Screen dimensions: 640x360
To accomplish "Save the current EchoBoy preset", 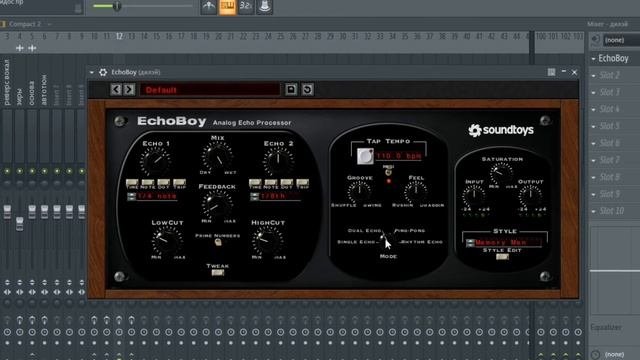I will tap(291, 89).
